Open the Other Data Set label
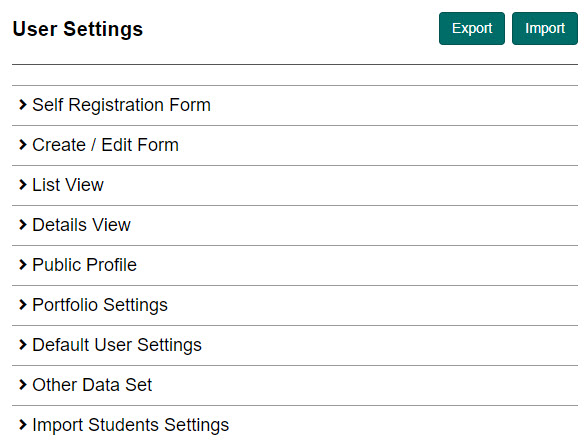The width and height of the screenshot is (587, 447). pos(92,385)
